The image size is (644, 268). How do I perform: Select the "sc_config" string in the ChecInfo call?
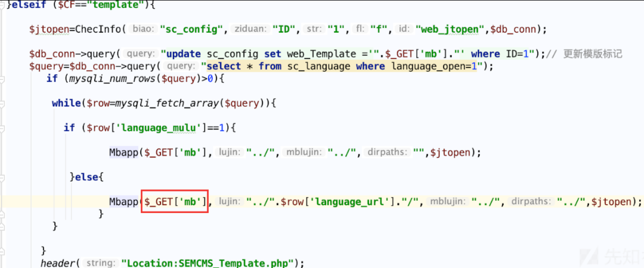(191, 29)
